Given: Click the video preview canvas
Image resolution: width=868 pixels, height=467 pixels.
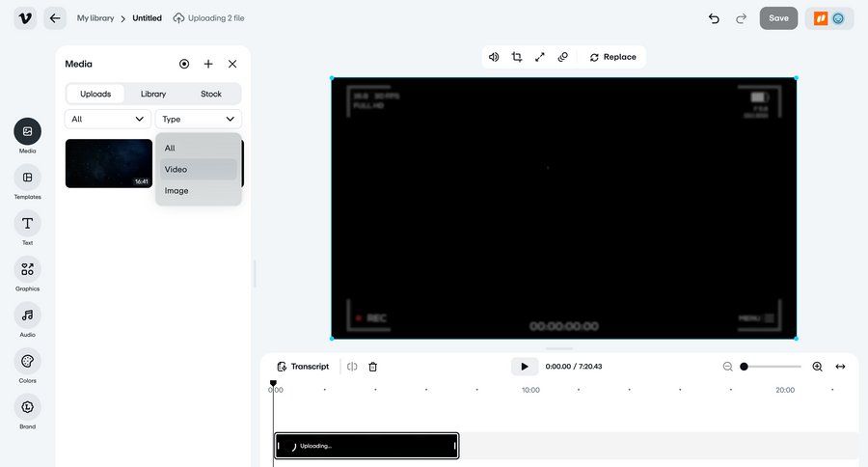Looking at the screenshot, I should 563,208.
